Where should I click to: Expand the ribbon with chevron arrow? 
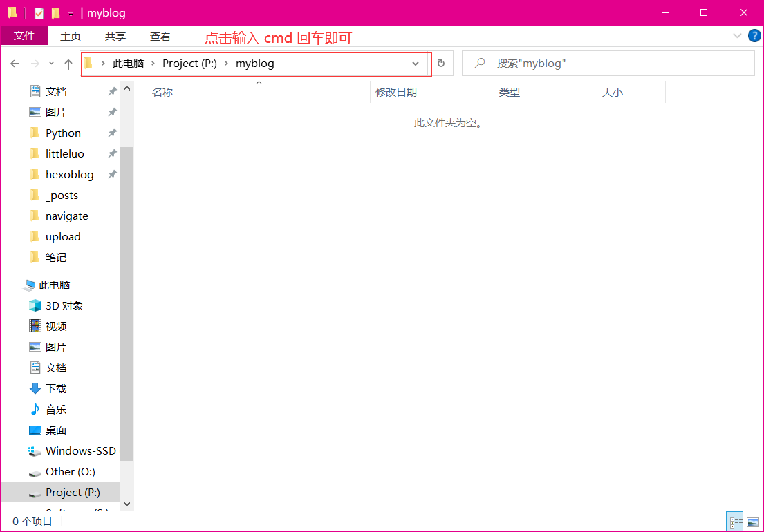pos(737,36)
